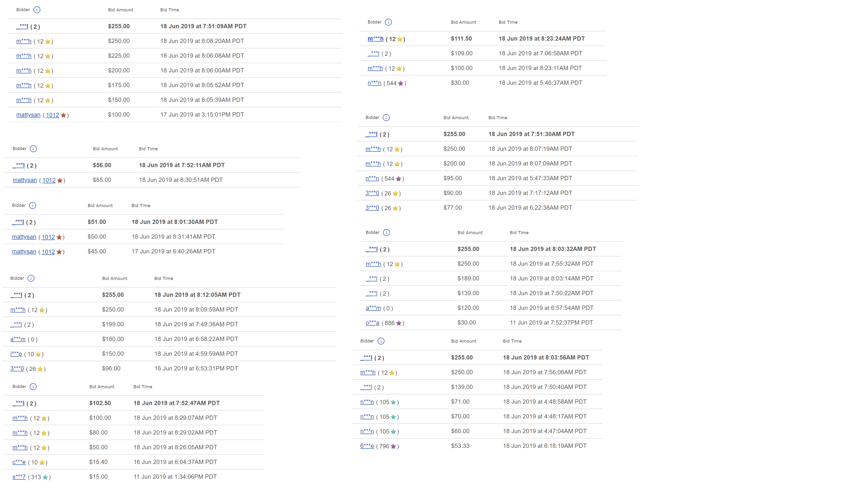868x492 pixels.
Task: Click the Bidder info icon above the $102.50 bid
Action: coord(33,387)
